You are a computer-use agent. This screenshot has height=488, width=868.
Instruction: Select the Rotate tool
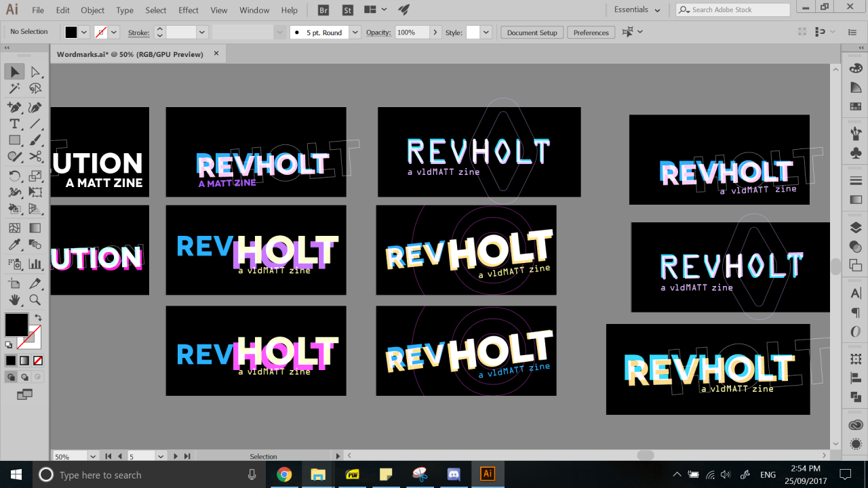[x=15, y=176]
